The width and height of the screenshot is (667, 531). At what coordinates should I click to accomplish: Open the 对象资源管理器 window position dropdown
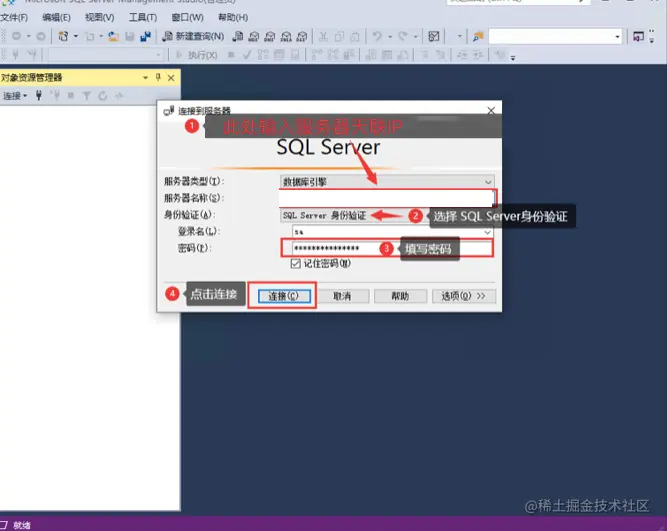click(145, 78)
